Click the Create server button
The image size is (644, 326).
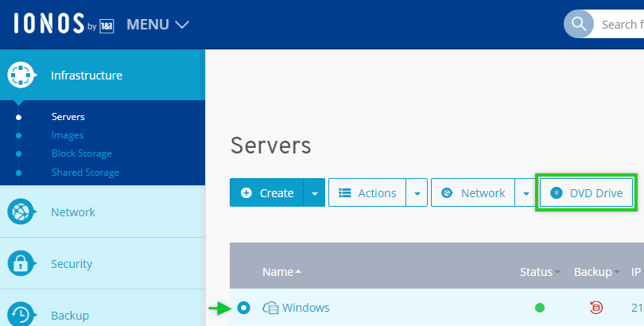coord(267,193)
